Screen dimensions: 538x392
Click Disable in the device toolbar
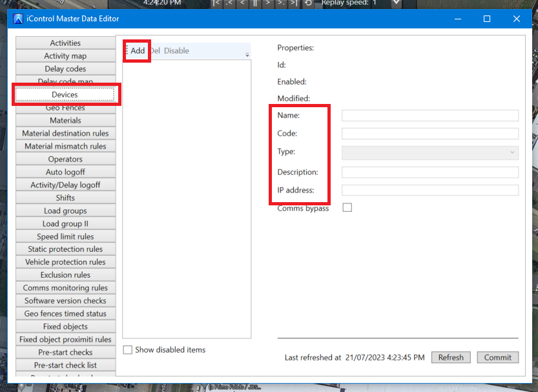click(x=176, y=51)
